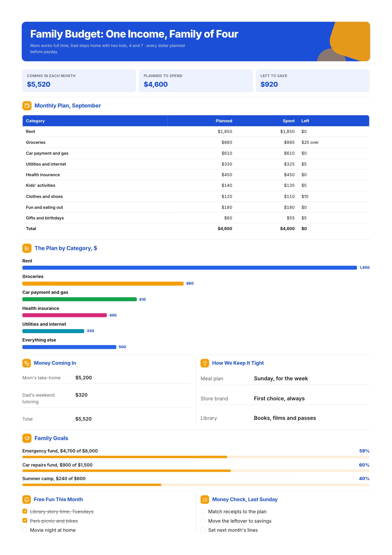Image resolution: width=392 pixels, height=555 pixels.
Task: Click the "$920" Left To Save amount
Action: point(269,85)
